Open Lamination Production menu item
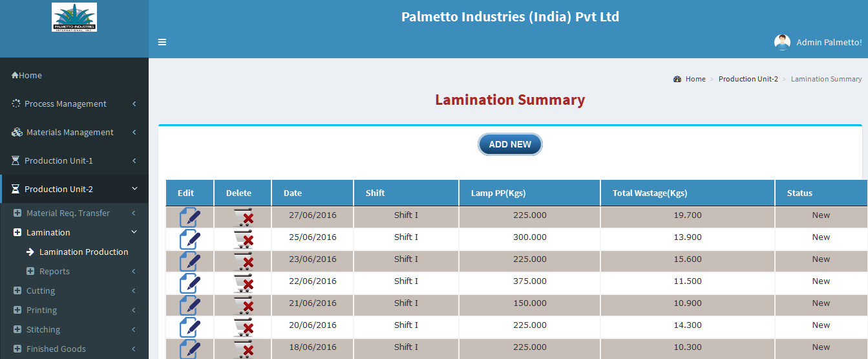Screen dimensions: 868x359 pos(84,252)
